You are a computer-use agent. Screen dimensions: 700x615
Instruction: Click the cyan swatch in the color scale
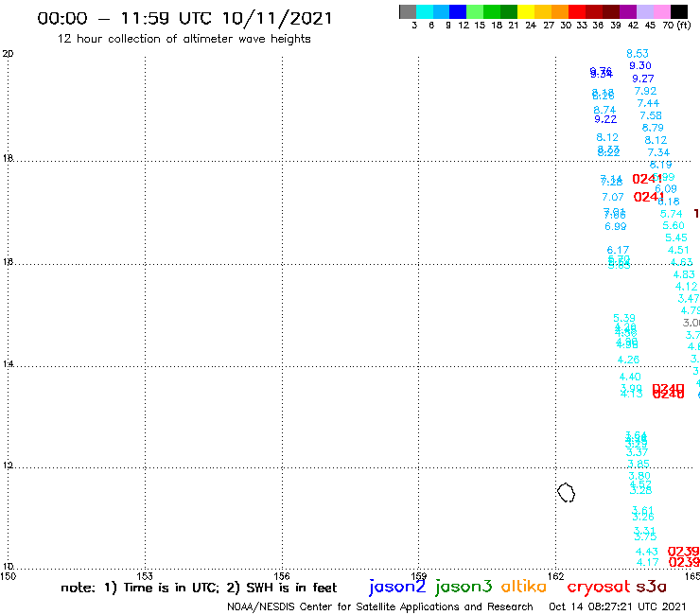pos(425,11)
